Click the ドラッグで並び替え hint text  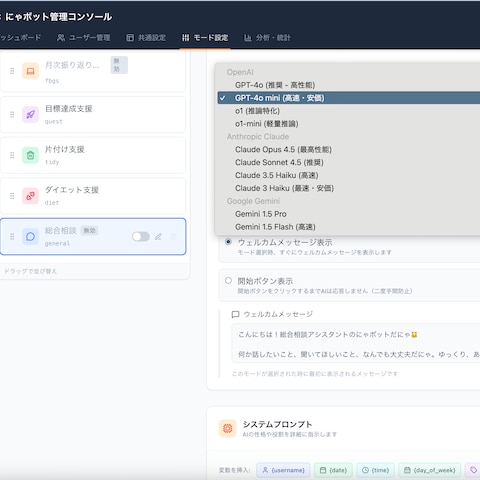pyautogui.click(x=31, y=271)
